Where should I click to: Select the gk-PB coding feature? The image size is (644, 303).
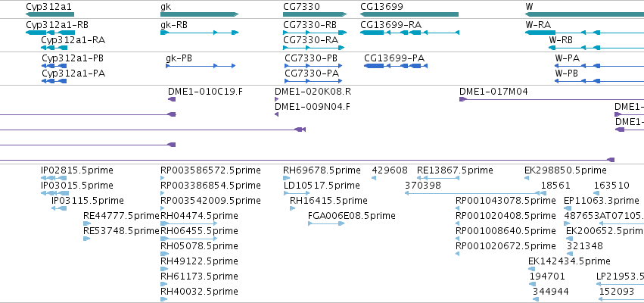[x=201, y=66]
